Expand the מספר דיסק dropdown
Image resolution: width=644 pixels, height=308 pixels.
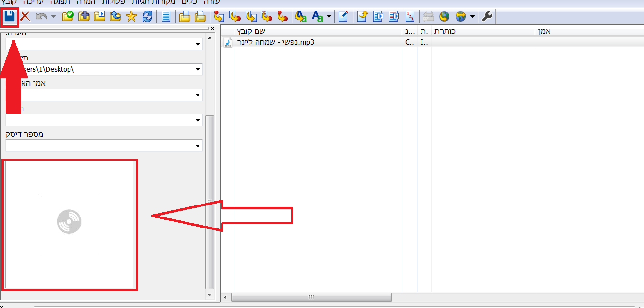pos(198,146)
